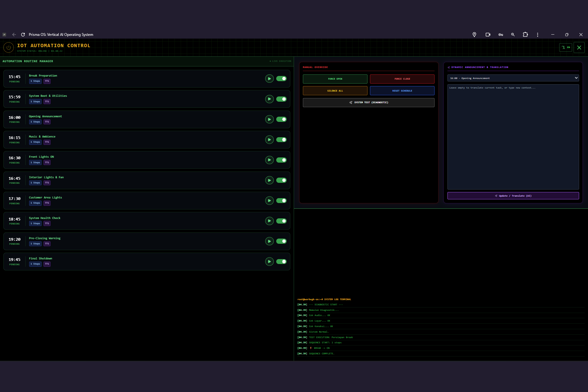Image resolution: width=588 pixels, height=392 pixels.
Task: Switch off Front Lights ON routine toggle
Action: (281, 160)
